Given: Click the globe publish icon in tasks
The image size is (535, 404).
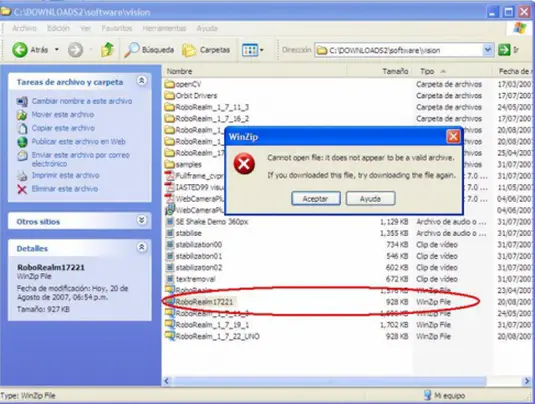Looking at the screenshot, I should tap(22, 142).
